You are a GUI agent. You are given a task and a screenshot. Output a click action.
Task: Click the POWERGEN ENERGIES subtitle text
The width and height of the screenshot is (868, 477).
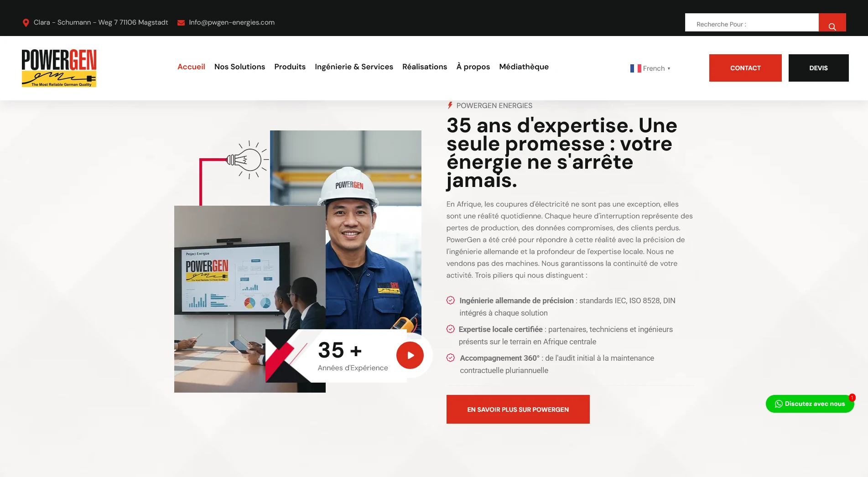[x=494, y=105]
